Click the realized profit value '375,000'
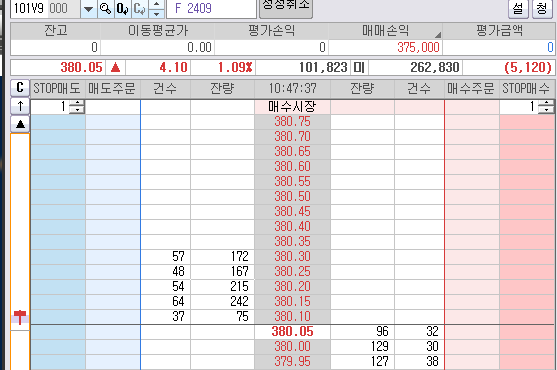 pos(418,47)
